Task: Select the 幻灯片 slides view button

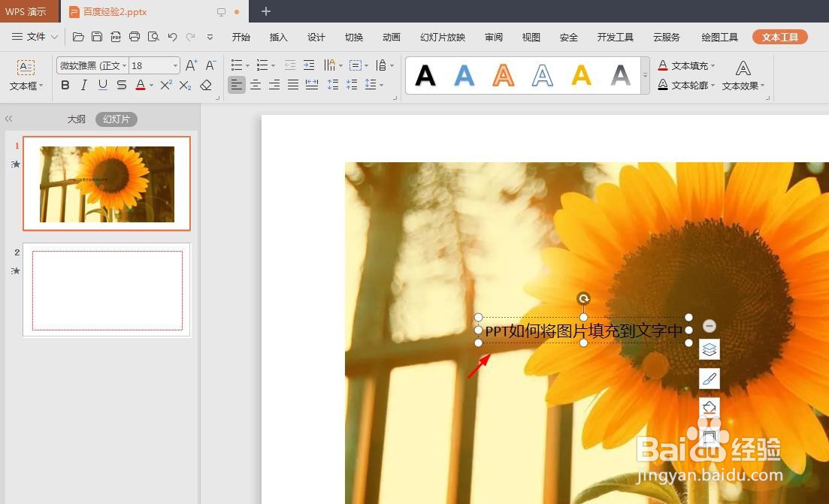Action: coord(116,119)
